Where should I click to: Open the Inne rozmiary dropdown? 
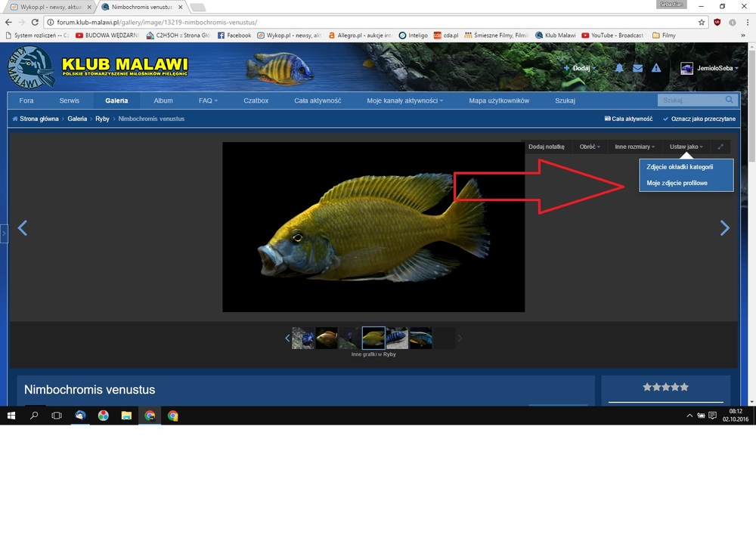(634, 147)
